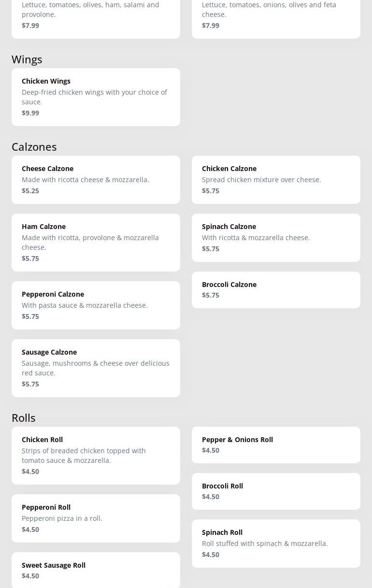
Task: Click the Broccoli Calzone card
Action: coord(276,290)
